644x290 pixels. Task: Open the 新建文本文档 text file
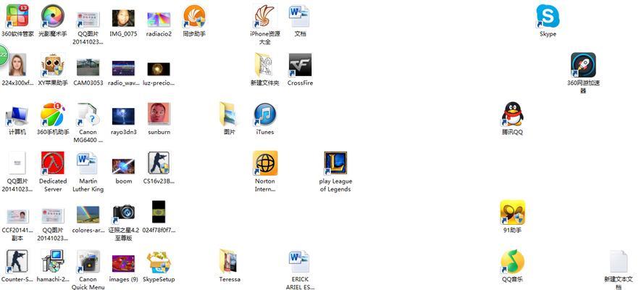point(619,261)
